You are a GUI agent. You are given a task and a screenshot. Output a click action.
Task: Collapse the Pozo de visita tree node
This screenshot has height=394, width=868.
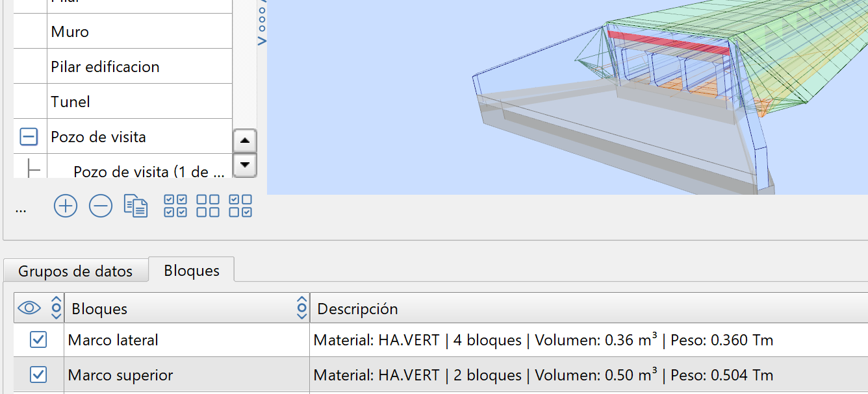(29, 137)
